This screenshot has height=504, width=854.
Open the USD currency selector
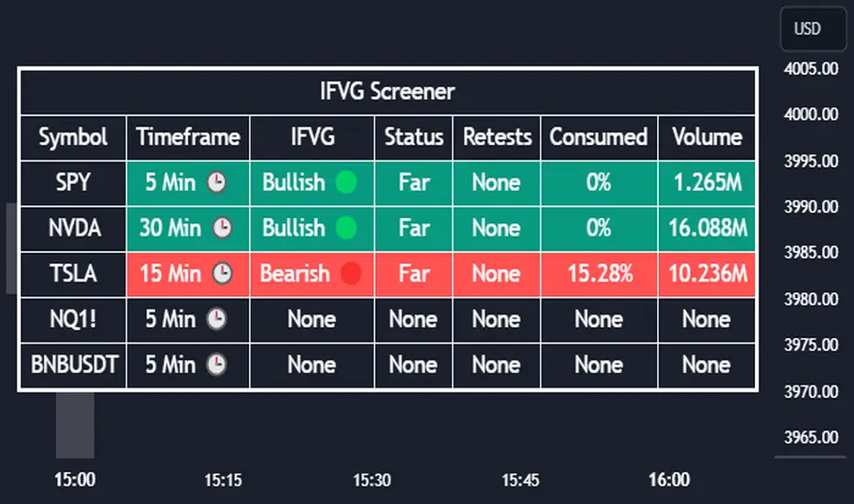pos(807,29)
